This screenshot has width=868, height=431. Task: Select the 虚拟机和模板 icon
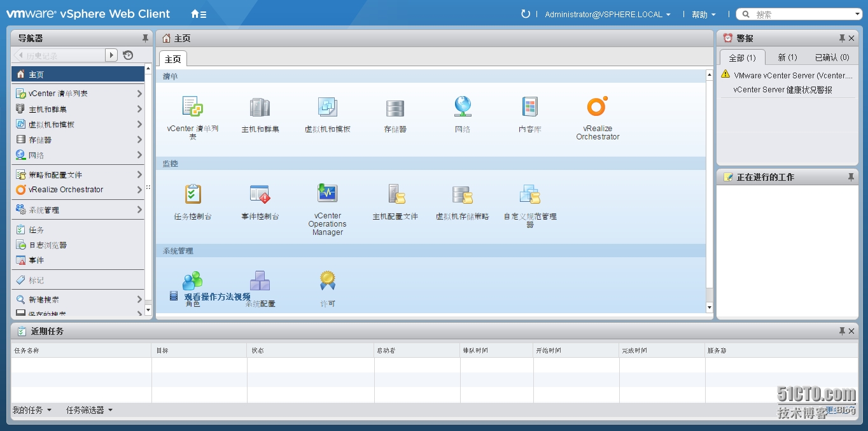[x=327, y=108]
